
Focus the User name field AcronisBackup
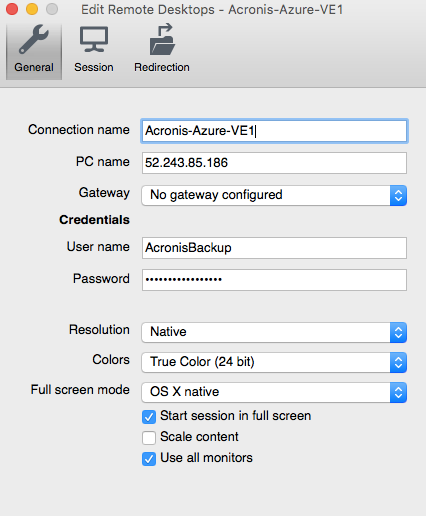274,248
